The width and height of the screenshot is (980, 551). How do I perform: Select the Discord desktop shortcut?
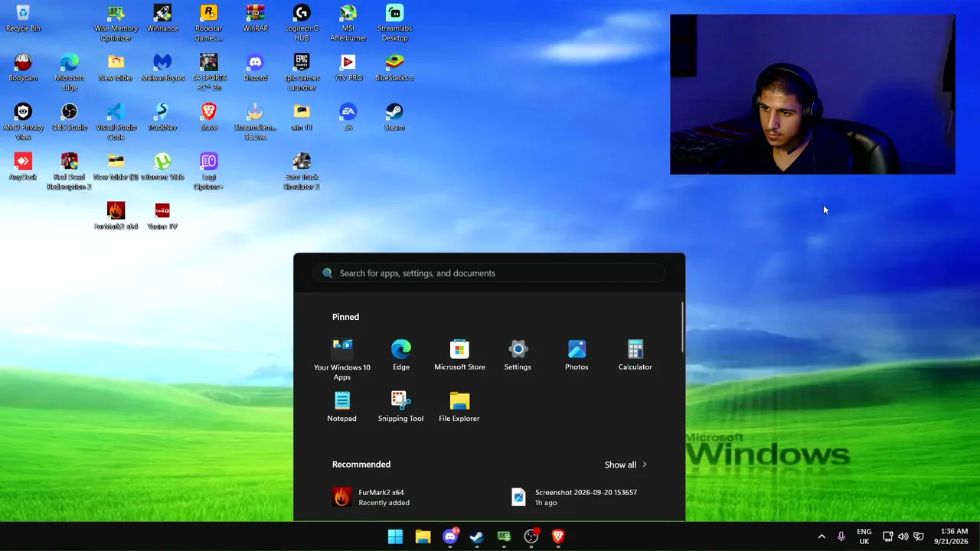point(256,67)
